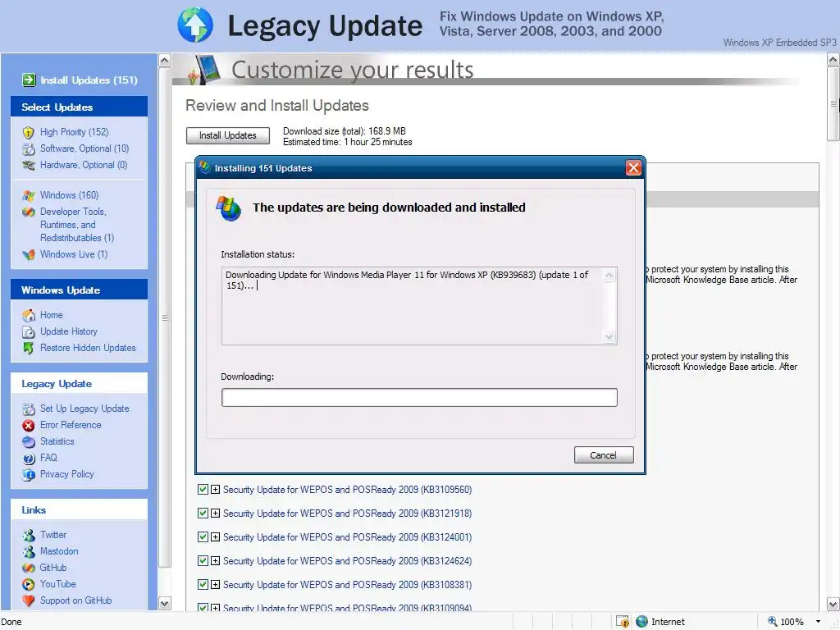
Task: Click the Legacy Update globe logo
Action: pyautogui.click(x=195, y=25)
